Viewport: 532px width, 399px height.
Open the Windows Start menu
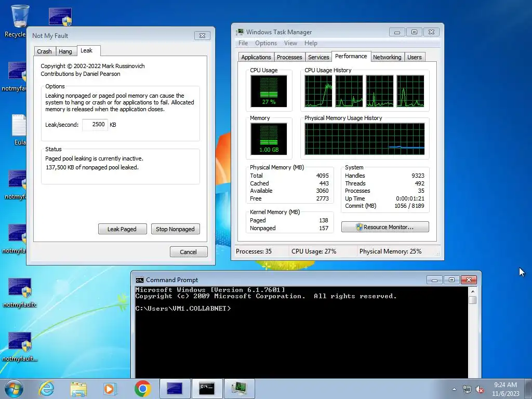(x=14, y=389)
